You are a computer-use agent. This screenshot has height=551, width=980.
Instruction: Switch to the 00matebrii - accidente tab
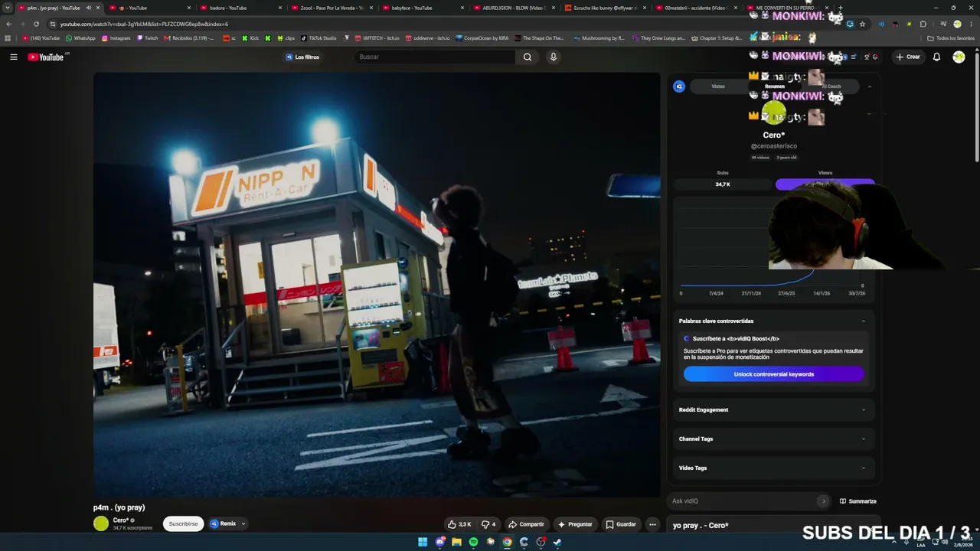(695, 8)
